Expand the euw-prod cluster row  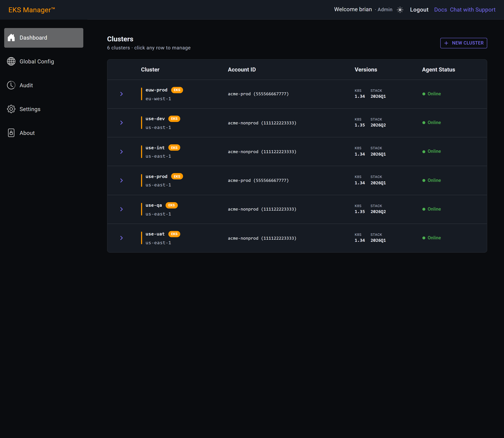pyautogui.click(x=121, y=94)
